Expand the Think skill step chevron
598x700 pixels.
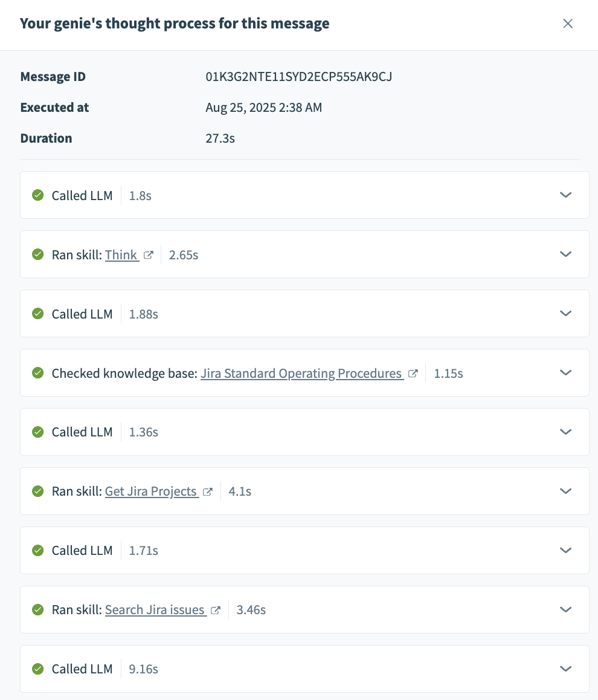[565, 254]
